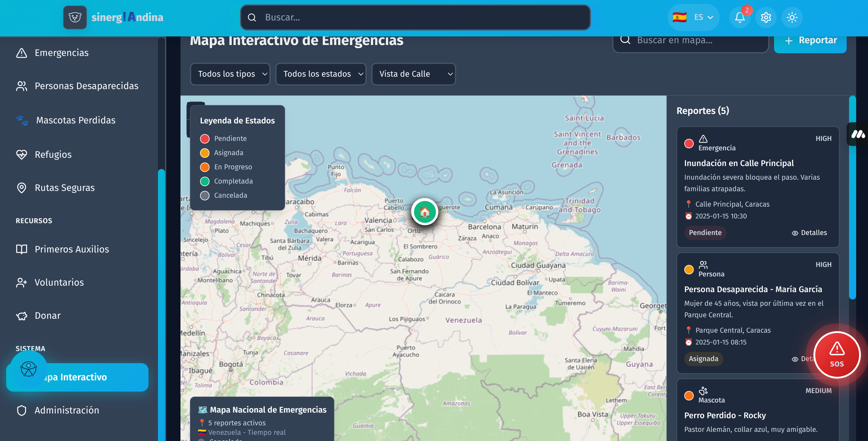Open the Todos los estados dropdown
Image resolution: width=868 pixels, height=441 pixels.
click(x=321, y=74)
